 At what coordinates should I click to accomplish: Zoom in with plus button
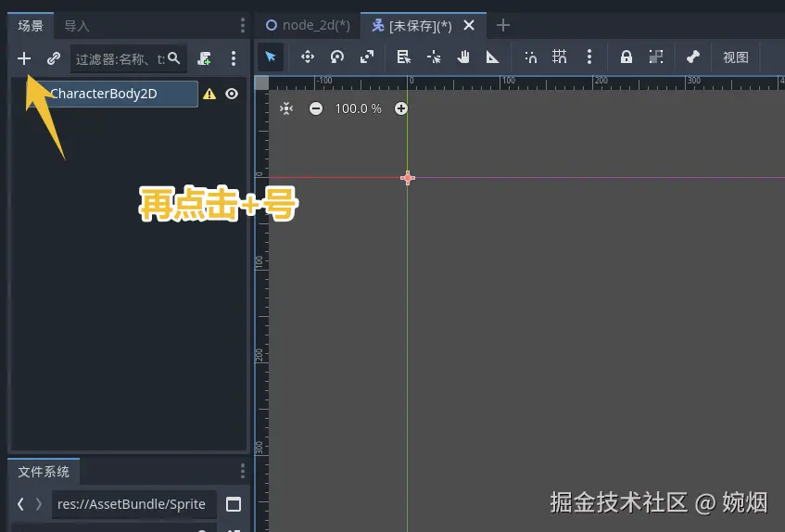click(401, 108)
